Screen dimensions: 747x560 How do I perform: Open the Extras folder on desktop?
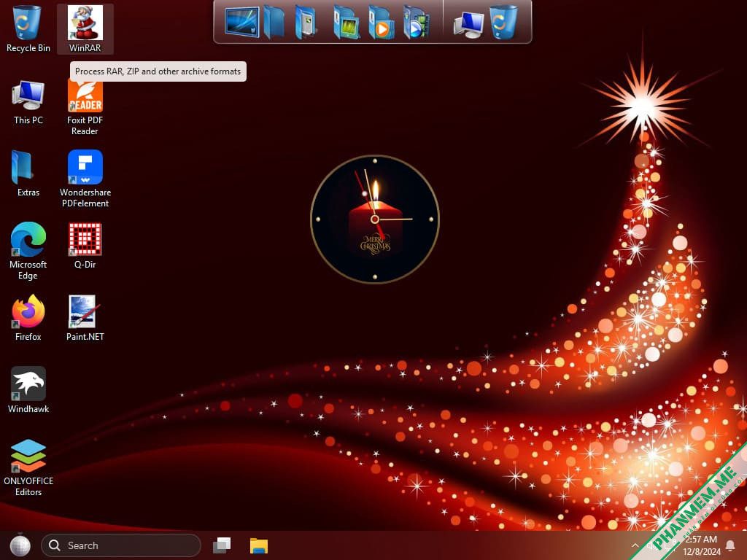(x=28, y=174)
